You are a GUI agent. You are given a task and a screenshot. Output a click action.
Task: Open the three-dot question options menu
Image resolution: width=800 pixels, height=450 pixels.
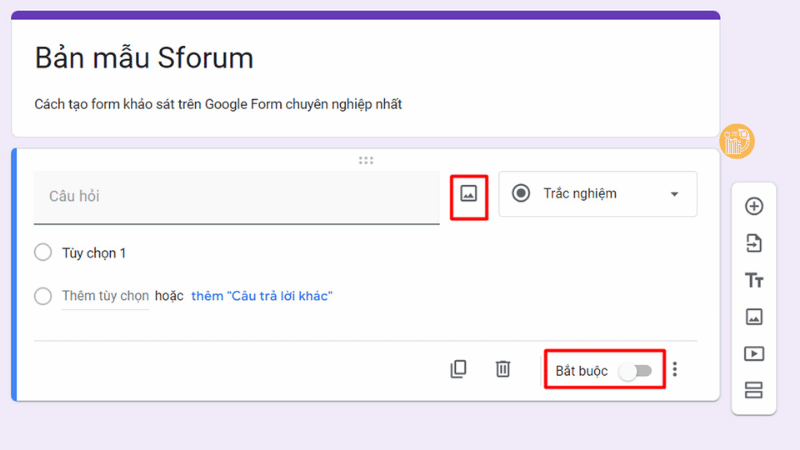[x=675, y=370]
